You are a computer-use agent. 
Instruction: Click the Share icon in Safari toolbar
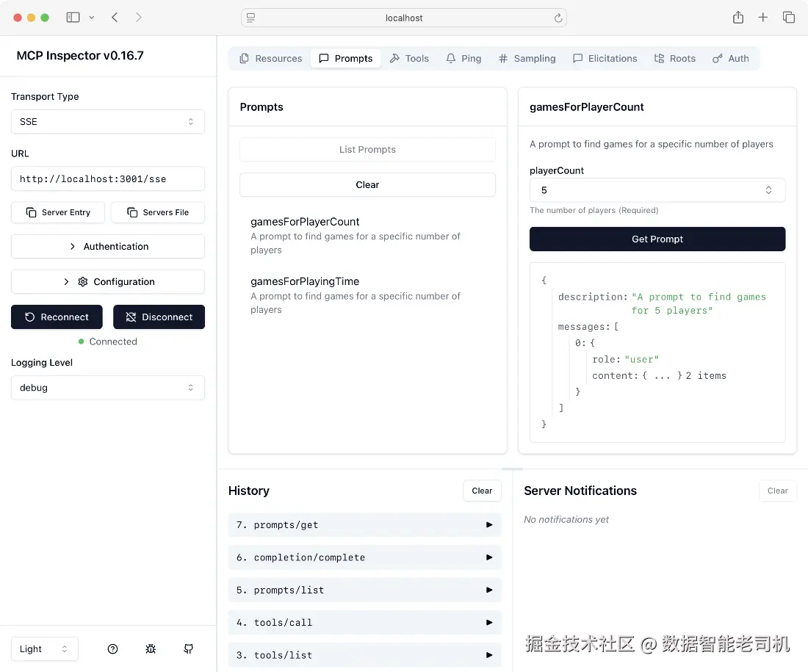738,18
